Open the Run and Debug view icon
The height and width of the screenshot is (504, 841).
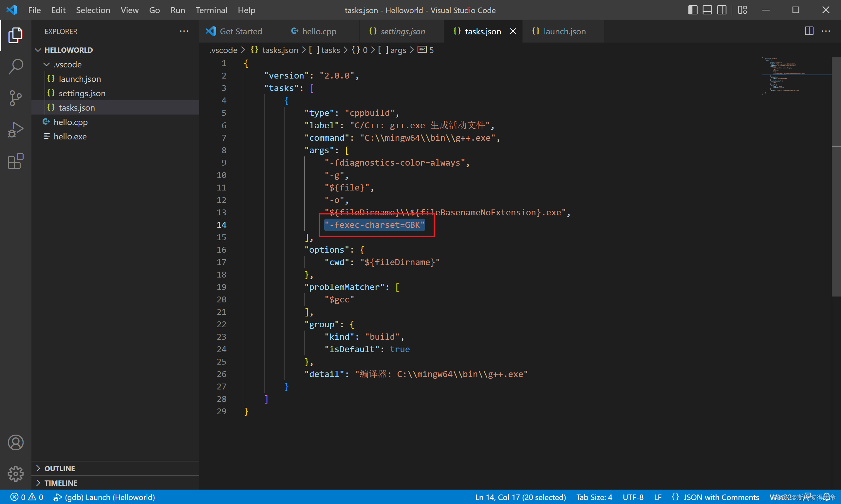click(x=15, y=129)
